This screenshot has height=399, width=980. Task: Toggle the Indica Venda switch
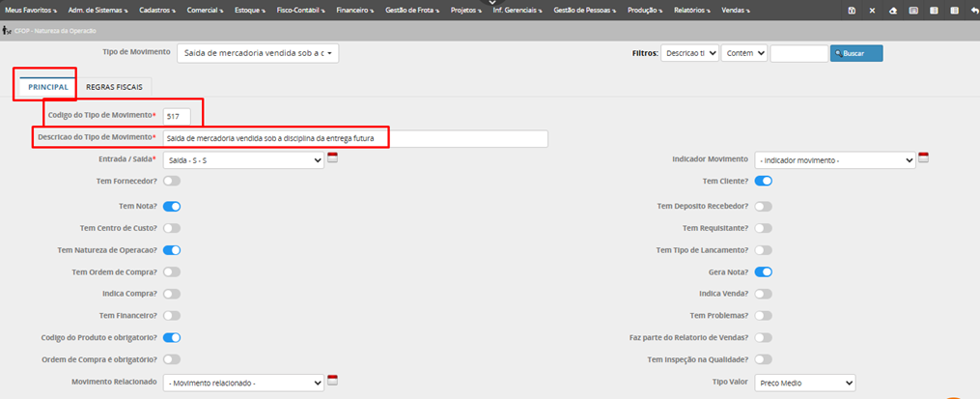(763, 294)
